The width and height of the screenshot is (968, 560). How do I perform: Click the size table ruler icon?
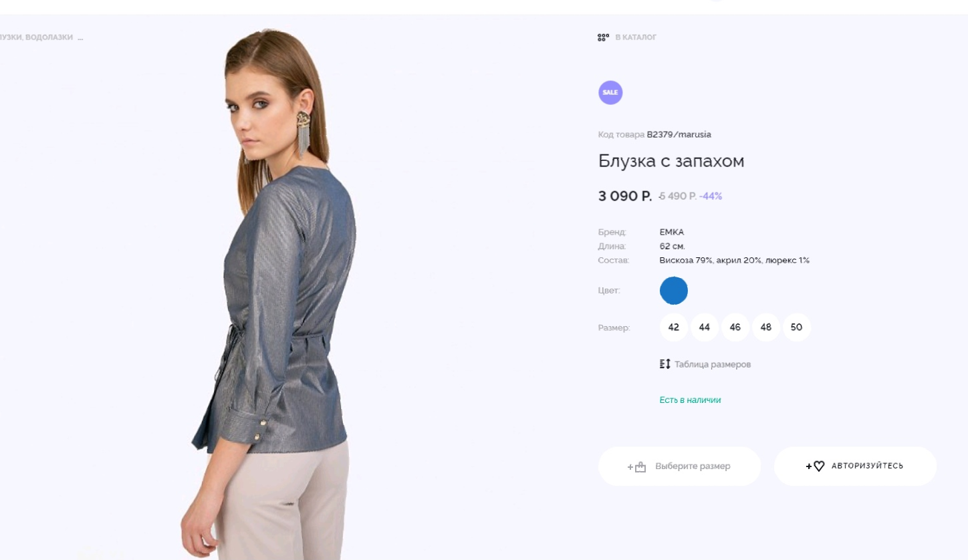coord(664,364)
